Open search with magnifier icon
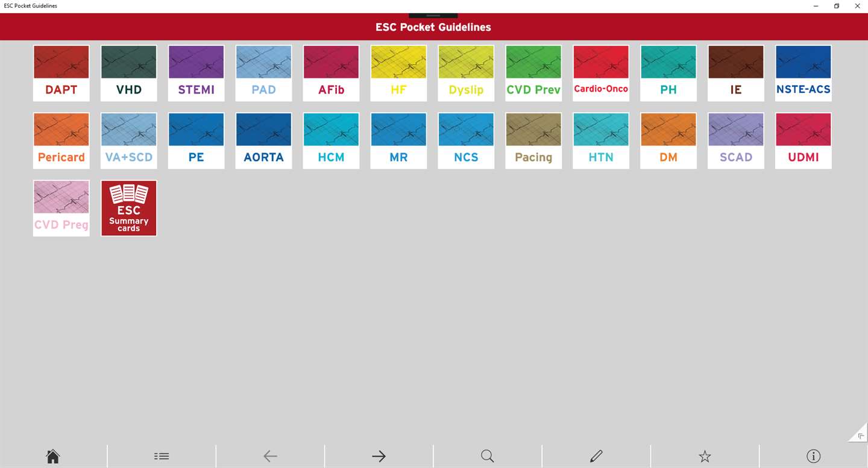The width and height of the screenshot is (868, 468). click(488, 457)
